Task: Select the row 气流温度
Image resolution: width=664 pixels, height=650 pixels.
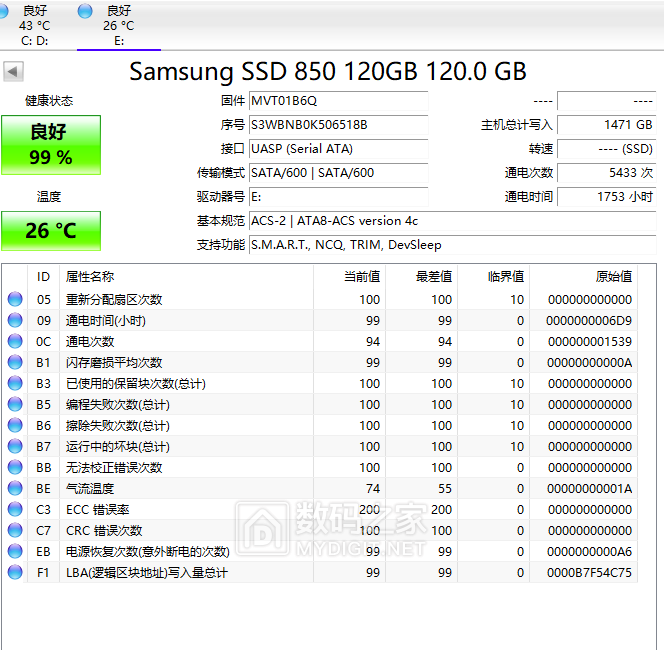Action: coord(320,489)
